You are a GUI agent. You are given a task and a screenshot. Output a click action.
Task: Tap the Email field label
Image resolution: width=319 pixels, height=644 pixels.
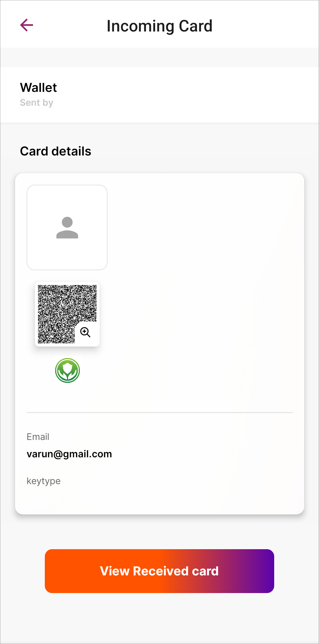(x=38, y=437)
